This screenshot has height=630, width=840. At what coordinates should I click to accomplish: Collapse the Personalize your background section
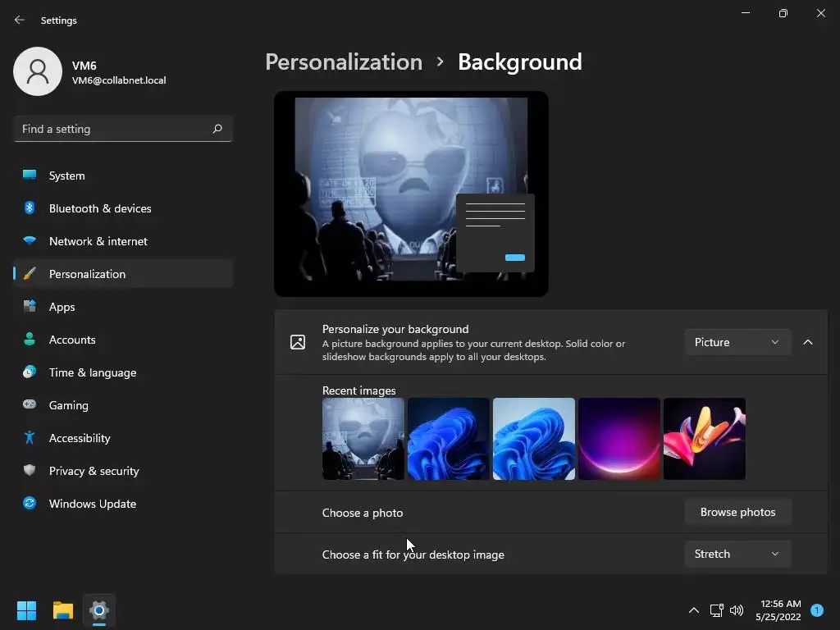[808, 342]
